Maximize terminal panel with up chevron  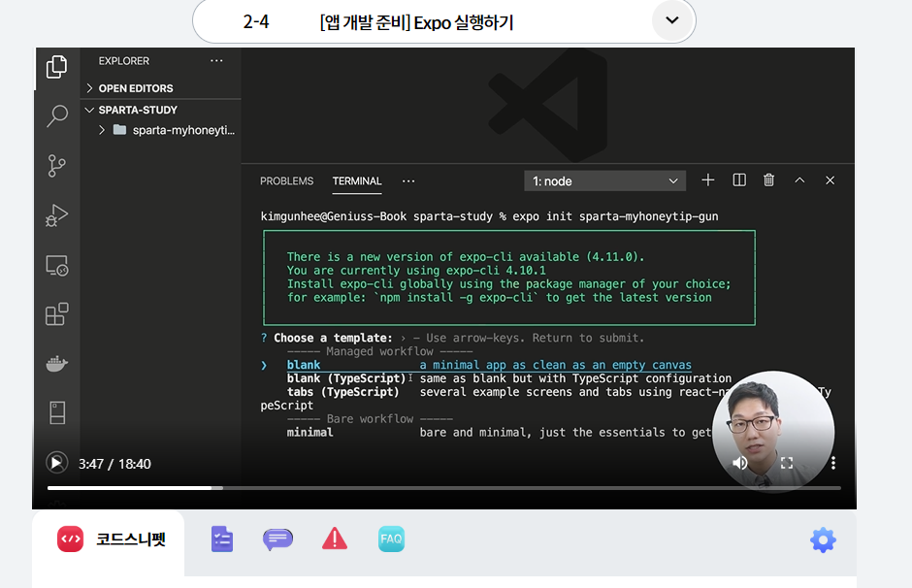pos(799,180)
